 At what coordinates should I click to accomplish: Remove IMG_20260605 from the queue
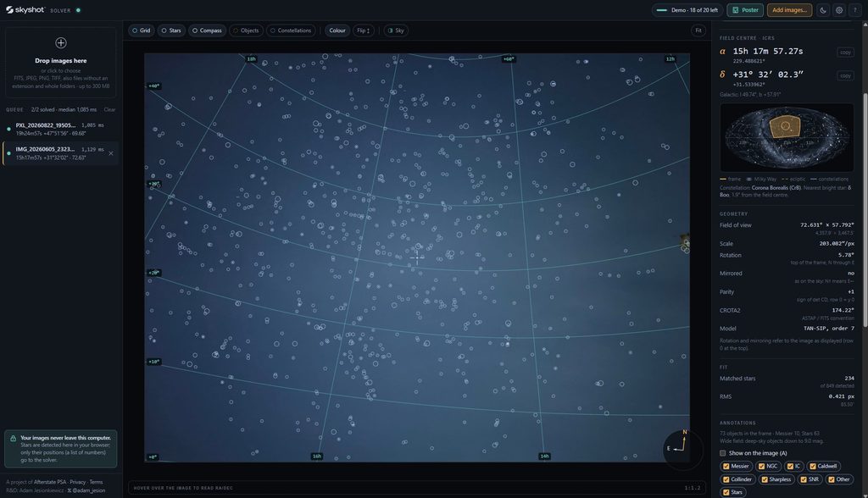point(111,153)
